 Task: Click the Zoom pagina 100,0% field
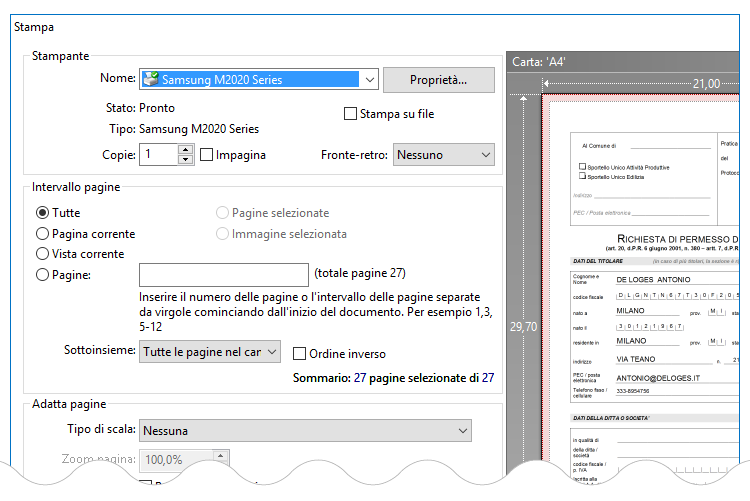tap(176, 460)
